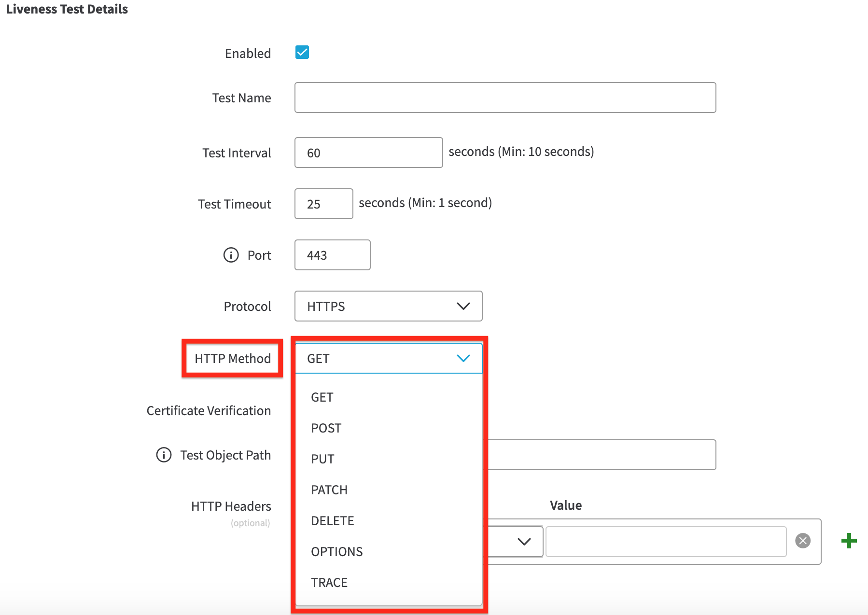Pick OPTIONS from the method options
Screen dimensions: 868x615
coord(336,552)
